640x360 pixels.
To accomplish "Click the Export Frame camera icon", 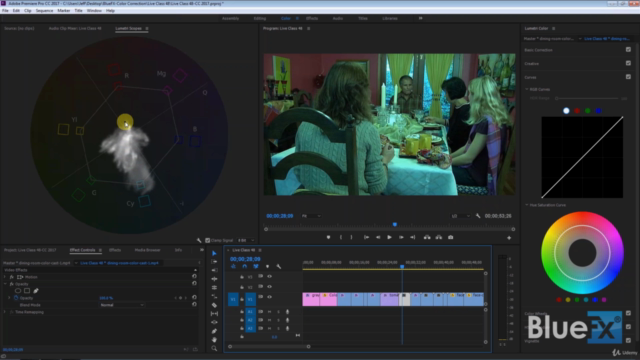I will tap(451, 237).
